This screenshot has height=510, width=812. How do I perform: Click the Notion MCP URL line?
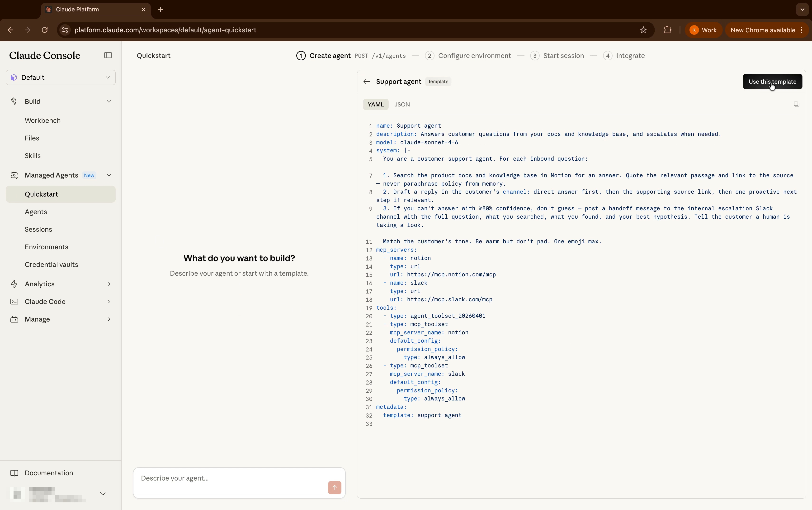pyautogui.click(x=443, y=274)
